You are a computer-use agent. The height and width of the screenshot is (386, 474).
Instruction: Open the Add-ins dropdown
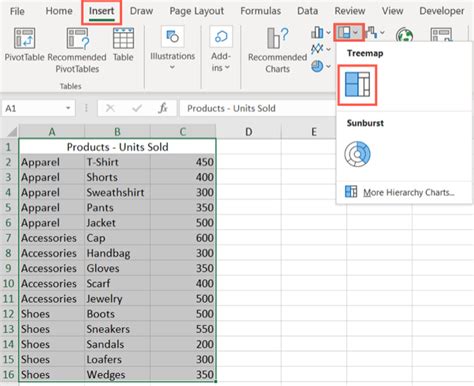point(221,49)
